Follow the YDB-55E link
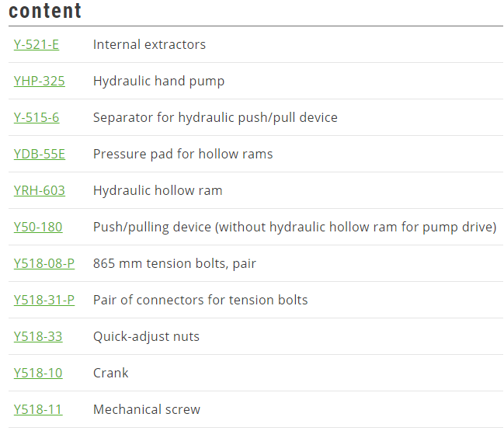 (40, 155)
